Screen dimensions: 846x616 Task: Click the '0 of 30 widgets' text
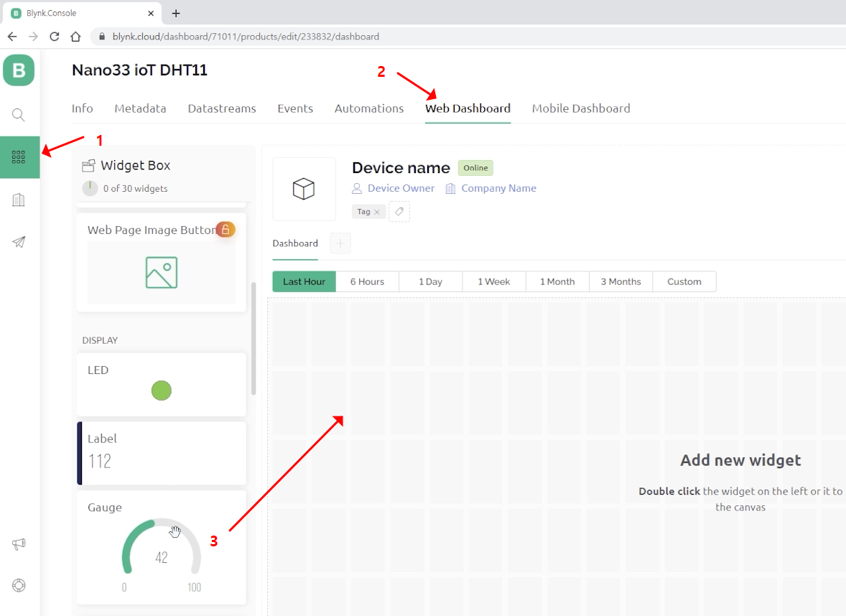pyautogui.click(x=136, y=188)
